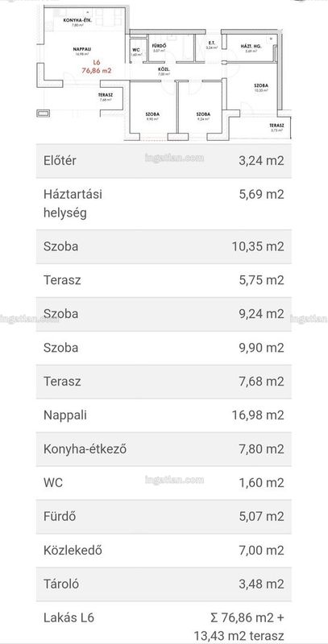
Task: Select the Háztartási helység row
Action: [164, 204]
